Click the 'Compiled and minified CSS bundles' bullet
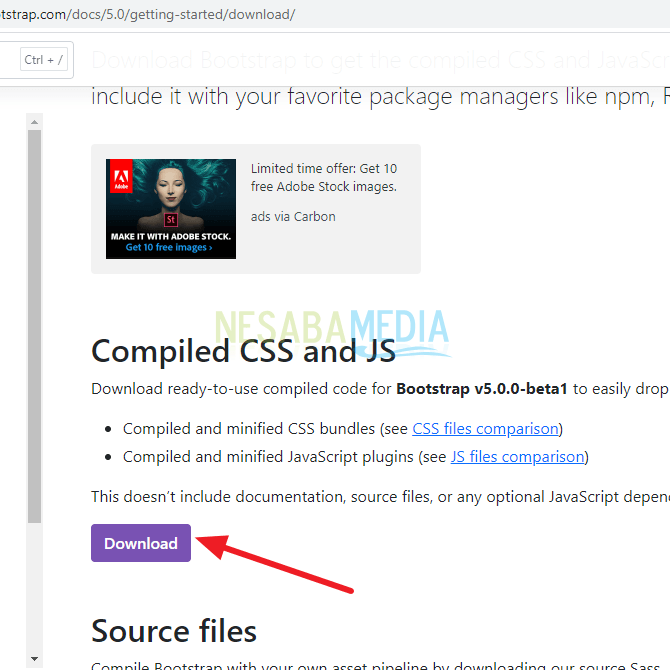670x670 pixels. [250, 429]
